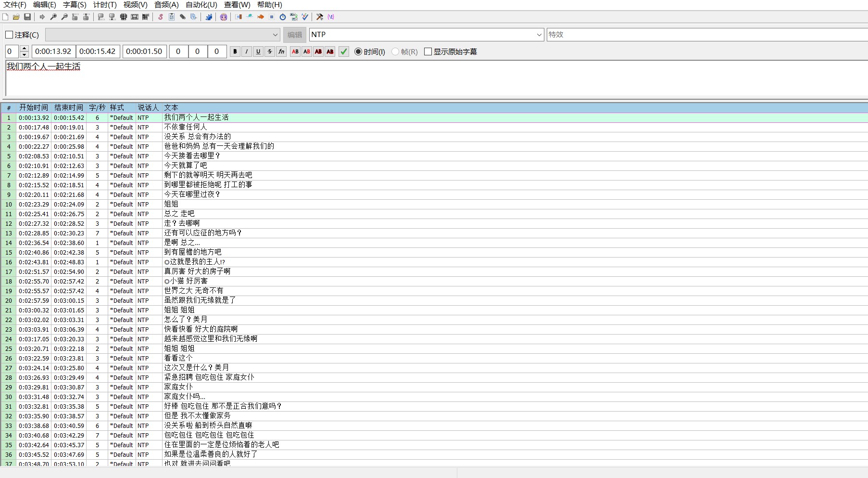Image resolution: width=868 pixels, height=478 pixels.
Task: Open the fonts collector icon
Action: (x=194, y=17)
